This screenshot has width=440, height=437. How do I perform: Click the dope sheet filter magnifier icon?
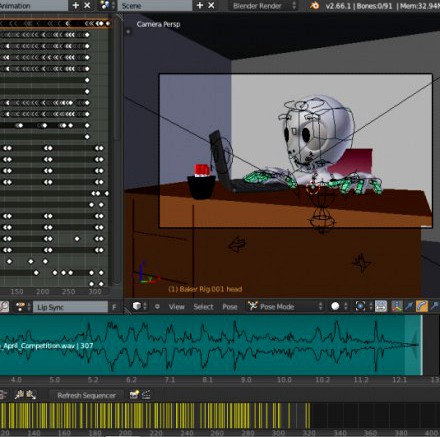[4, 307]
